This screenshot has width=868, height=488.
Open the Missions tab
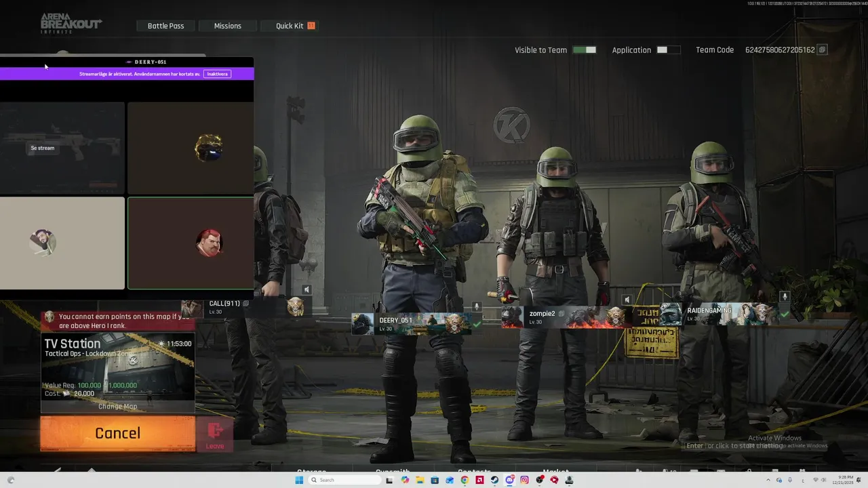[x=227, y=26]
